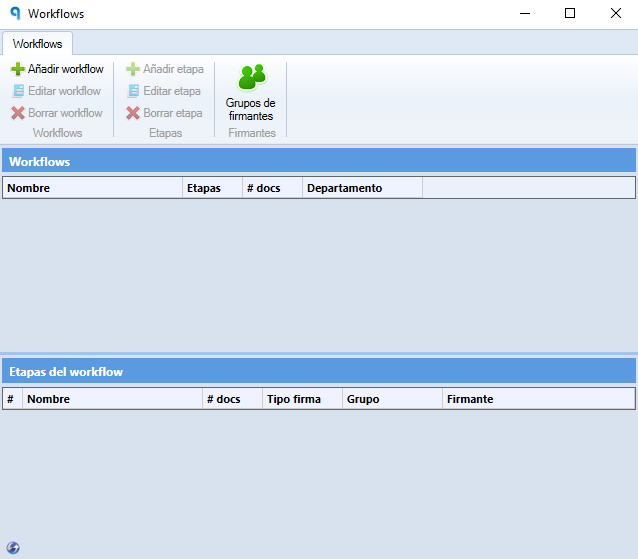This screenshot has width=638, height=559.
Task: Click the # column header in stages table
Action: pyautogui.click(x=13, y=399)
